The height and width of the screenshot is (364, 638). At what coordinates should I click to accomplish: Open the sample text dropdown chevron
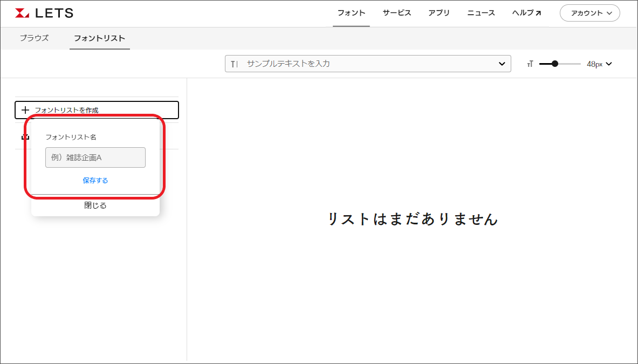click(502, 64)
